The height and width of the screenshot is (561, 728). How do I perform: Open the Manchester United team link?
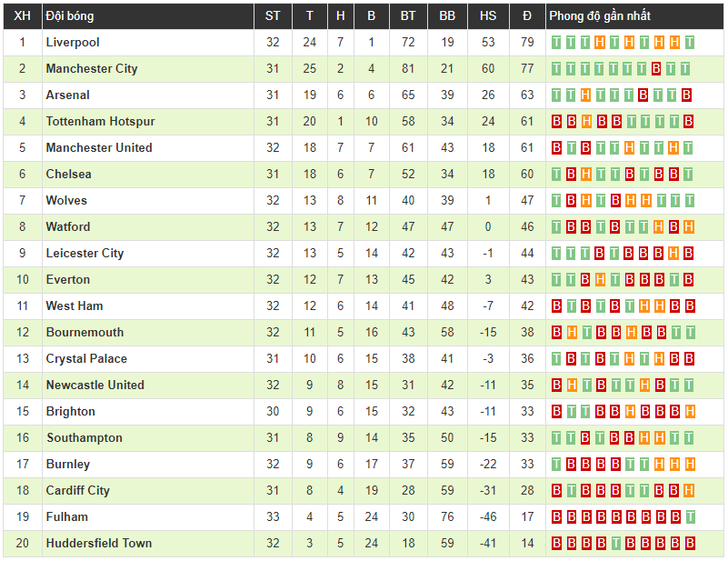99,148
